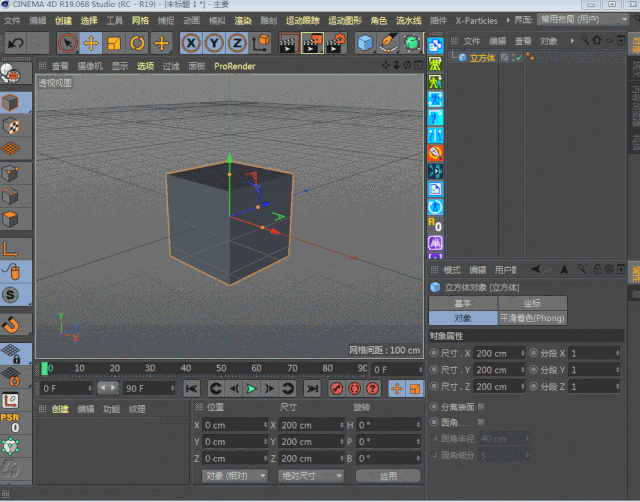This screenshot has width=640, height=502.
Task: Click 分段 Y keyframe circle
Action: point(533,370)
